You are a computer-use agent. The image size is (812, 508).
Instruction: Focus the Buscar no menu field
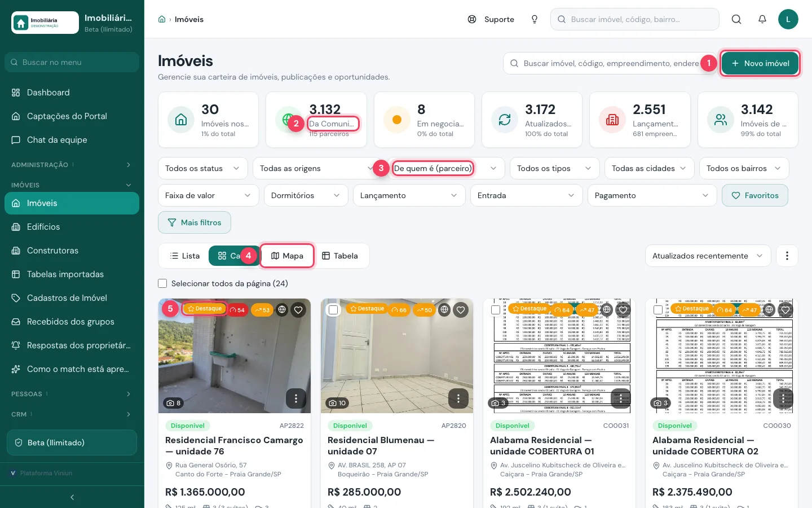pos(72,62)
